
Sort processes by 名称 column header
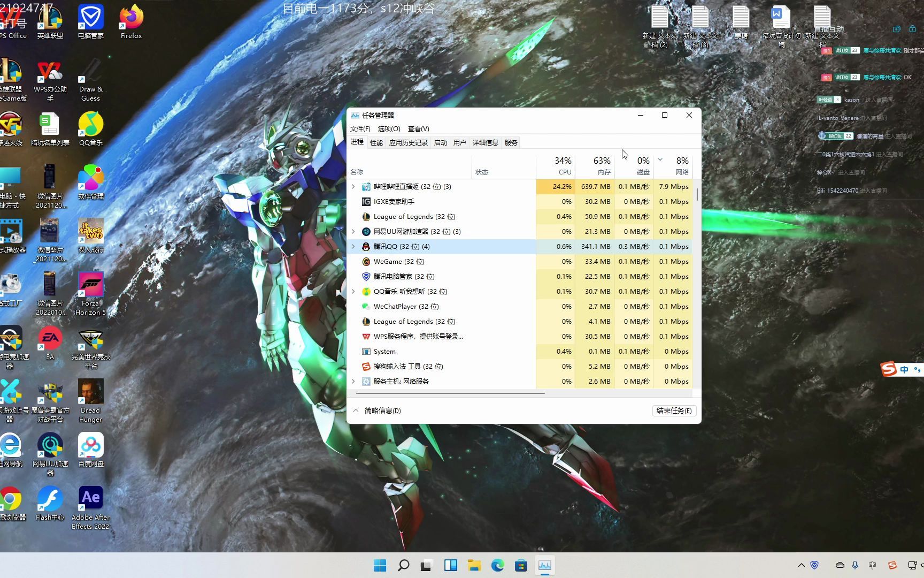410,165
